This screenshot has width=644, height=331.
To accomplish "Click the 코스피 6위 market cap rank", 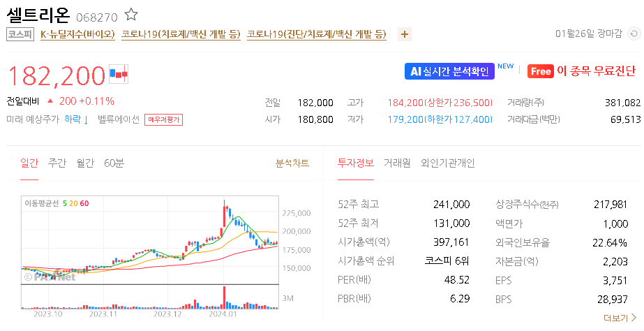I will pos(447,260).
